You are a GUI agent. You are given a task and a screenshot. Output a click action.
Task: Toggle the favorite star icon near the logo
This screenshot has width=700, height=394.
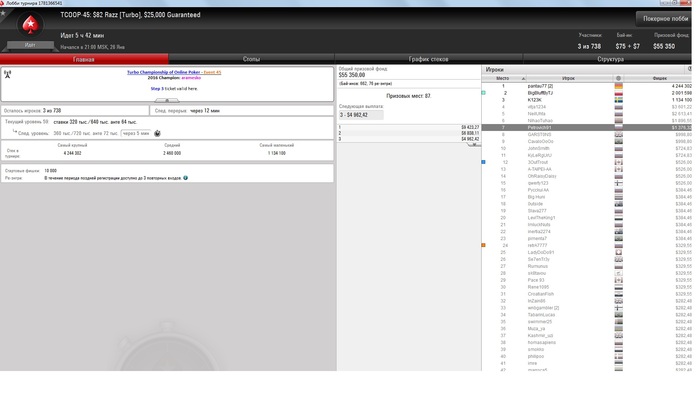pos(3,14)
